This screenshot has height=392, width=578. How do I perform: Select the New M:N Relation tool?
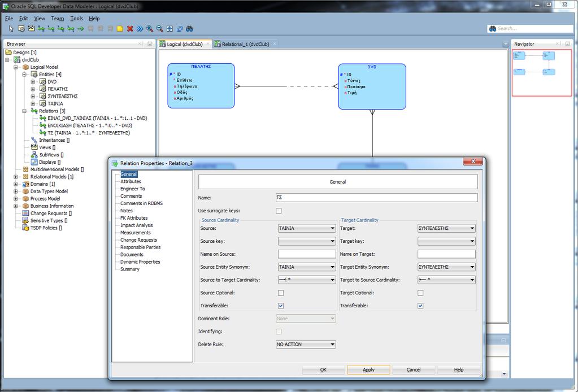coord(41,28)
